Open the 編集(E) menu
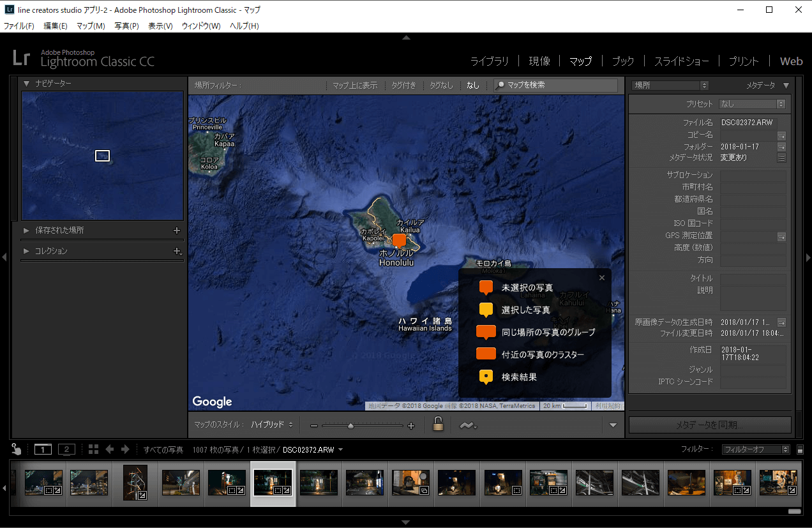Image resolution: width=812 pixels, height=528 pixels. 56,26
